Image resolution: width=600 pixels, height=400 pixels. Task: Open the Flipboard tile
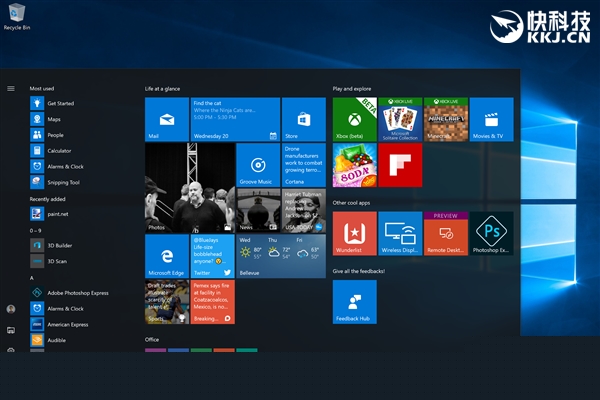click(x=400, y=165)
